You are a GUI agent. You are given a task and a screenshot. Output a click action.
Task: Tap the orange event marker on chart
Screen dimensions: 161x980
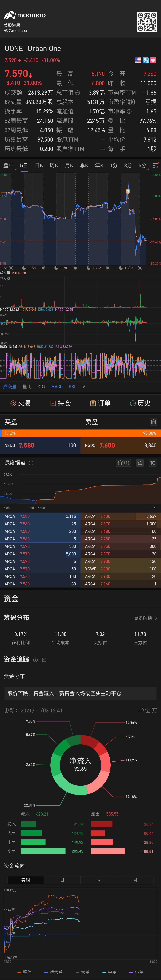point(128,191)
